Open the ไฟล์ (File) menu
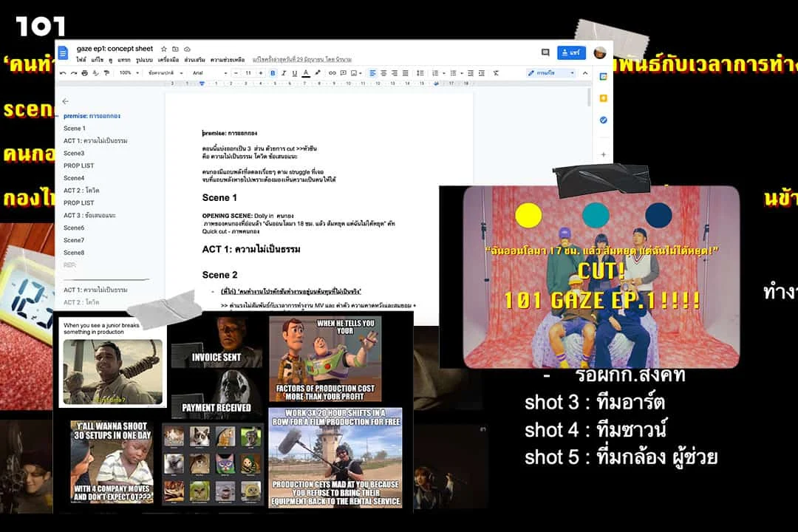Viewport: 798px width, 532px height. point(81,59)
